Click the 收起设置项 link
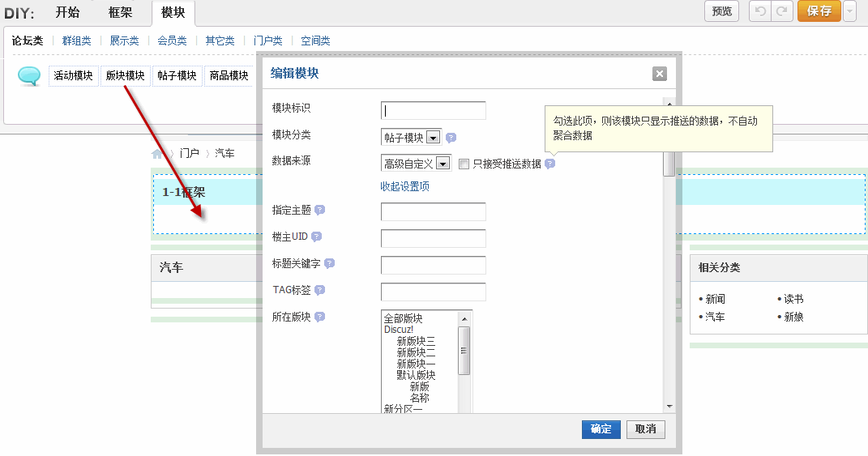This screenshot has height=456, width=868. point(404,186)
